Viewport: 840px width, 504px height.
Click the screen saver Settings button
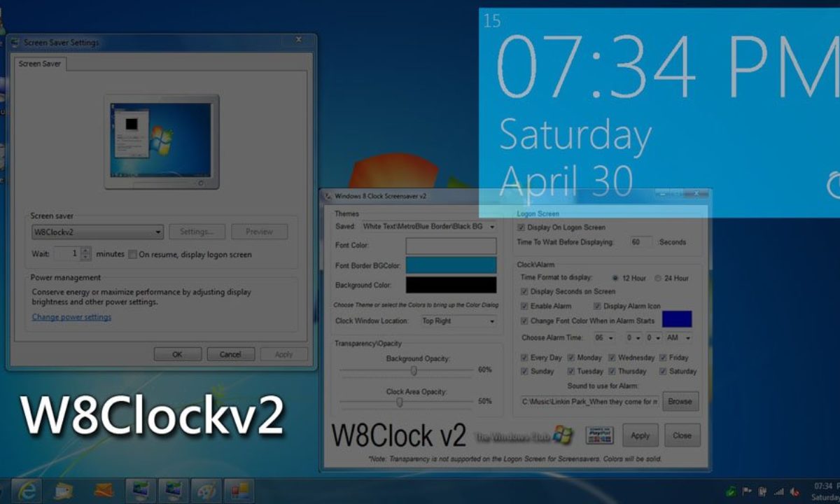coord(197,232)
